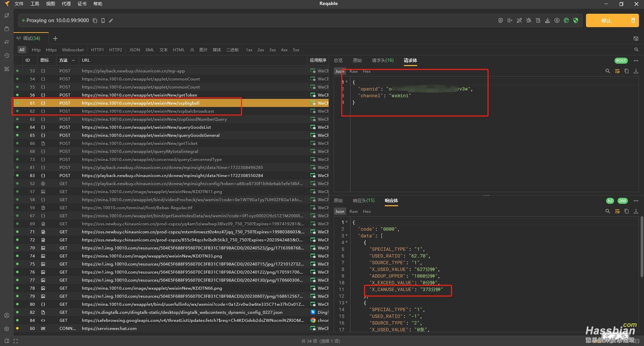Viewport: 644px width, 346px height.
Task: Open the collections stack sidebar icon
Action: pyautogui.click(x=6, y=29)
